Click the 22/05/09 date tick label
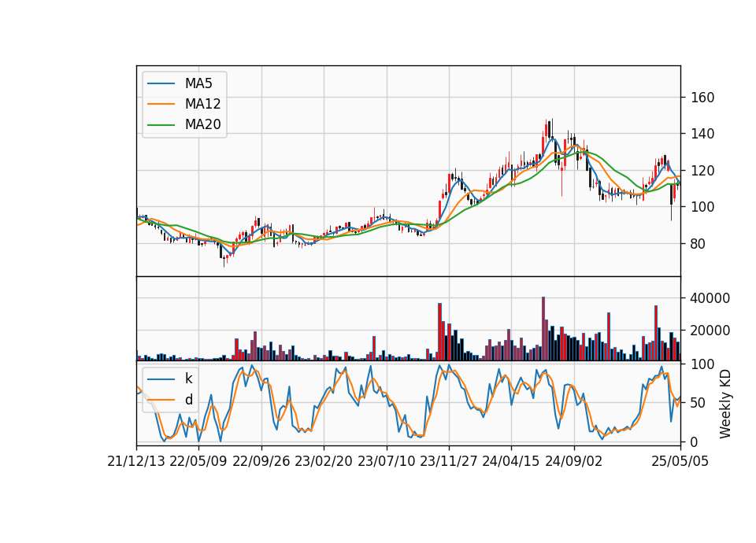 pos(198,462)
